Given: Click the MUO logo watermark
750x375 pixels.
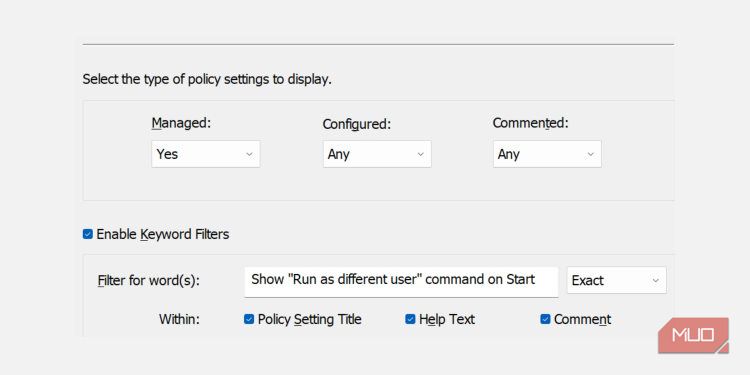Looking at the screenshot, I should point(693,335).
